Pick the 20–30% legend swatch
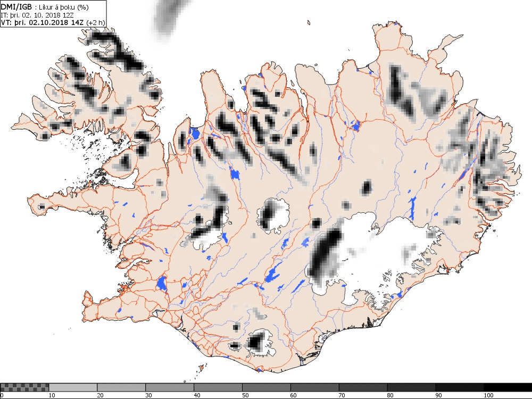532x399 pixels. (121, 387)
